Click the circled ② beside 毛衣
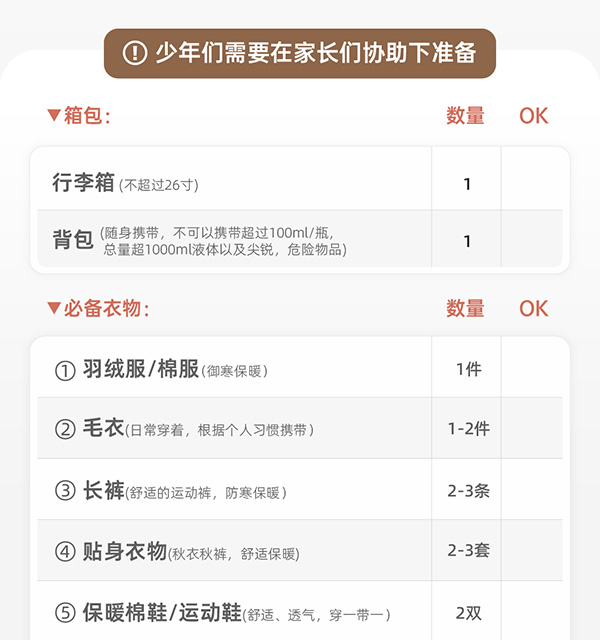 coord(65,429)
